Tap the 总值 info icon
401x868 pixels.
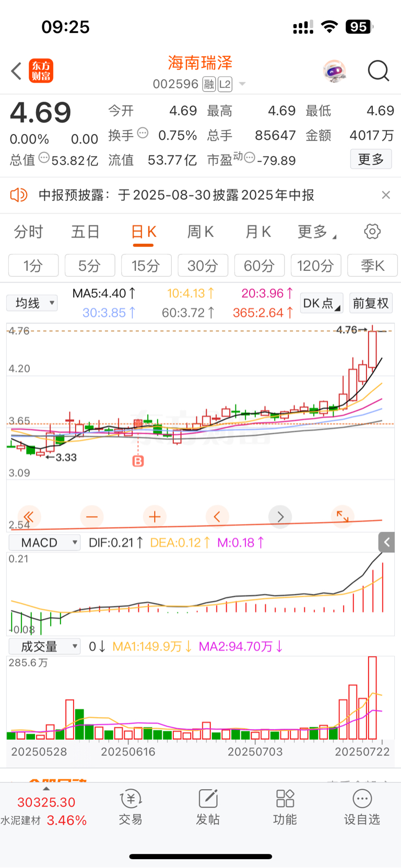point(44,157)
